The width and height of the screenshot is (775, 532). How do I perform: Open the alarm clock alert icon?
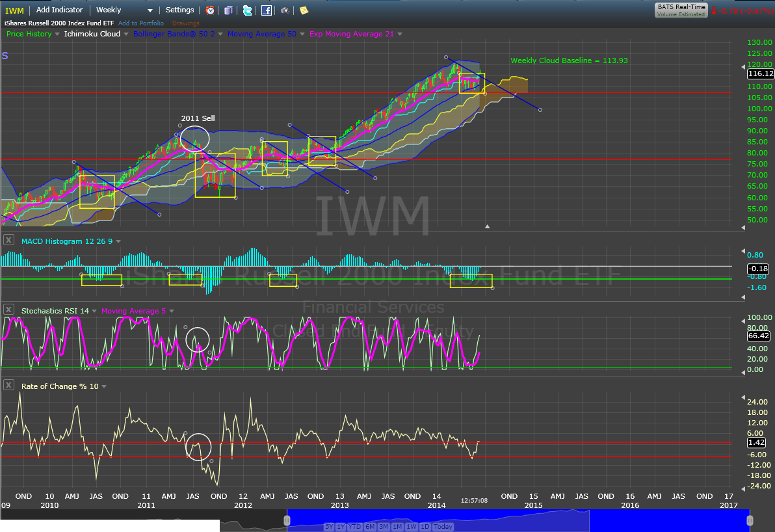[210, 10]
